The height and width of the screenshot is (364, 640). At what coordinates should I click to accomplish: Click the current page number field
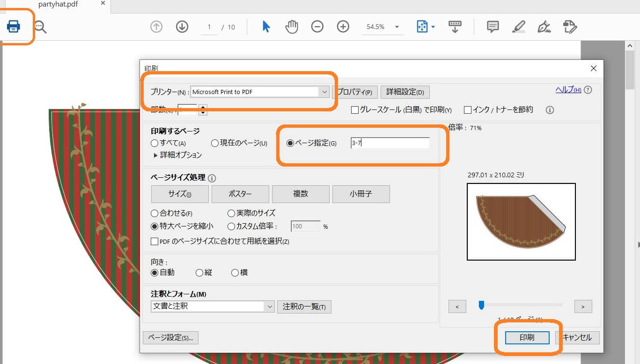pyautogui.click(x=209, y=27)
